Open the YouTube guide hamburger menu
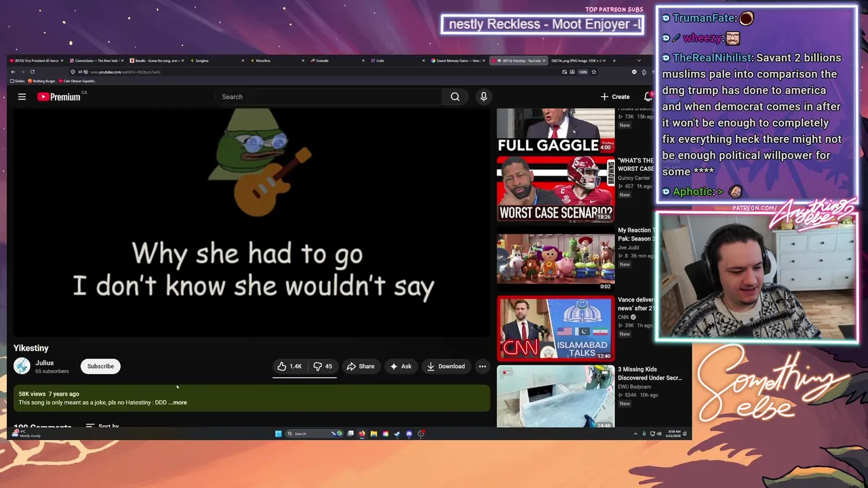The height and width of the screenshot is (488, 868). [22, 97]
